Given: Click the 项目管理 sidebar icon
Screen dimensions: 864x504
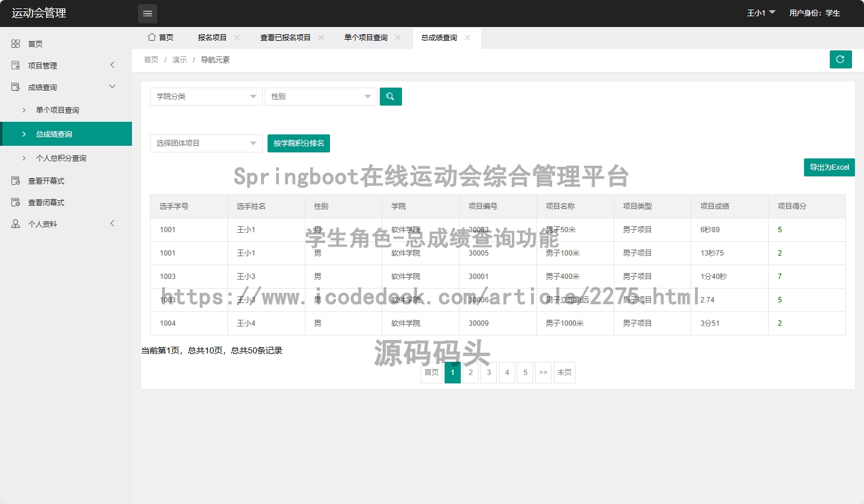Looking at the screenshot, I should click(16, 65).
